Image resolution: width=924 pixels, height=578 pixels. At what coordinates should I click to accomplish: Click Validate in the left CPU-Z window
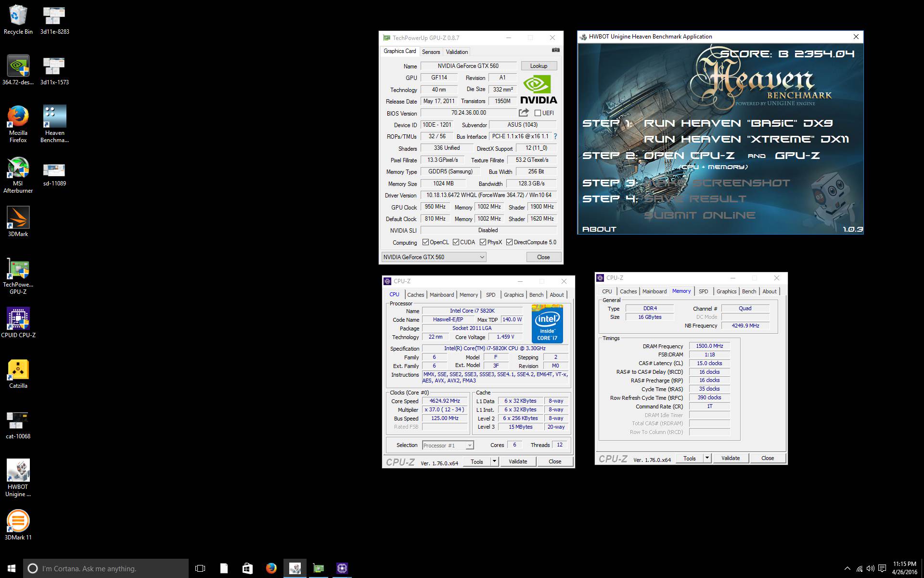518,461
